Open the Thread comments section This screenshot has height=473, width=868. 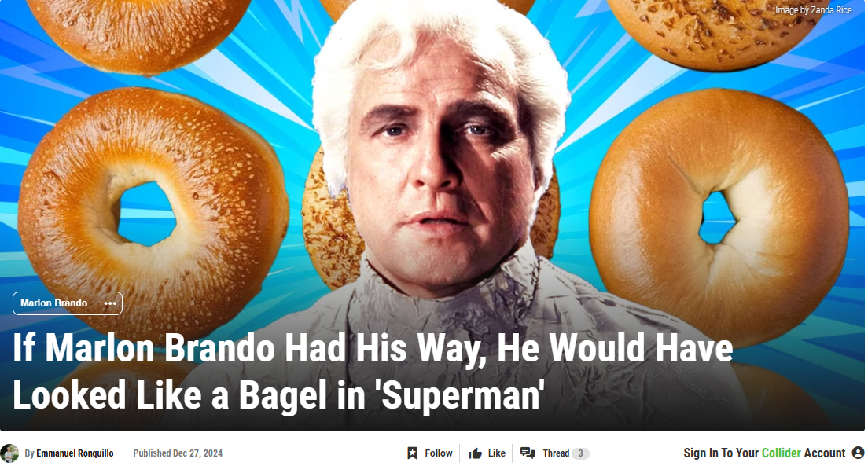pos(556,453)
